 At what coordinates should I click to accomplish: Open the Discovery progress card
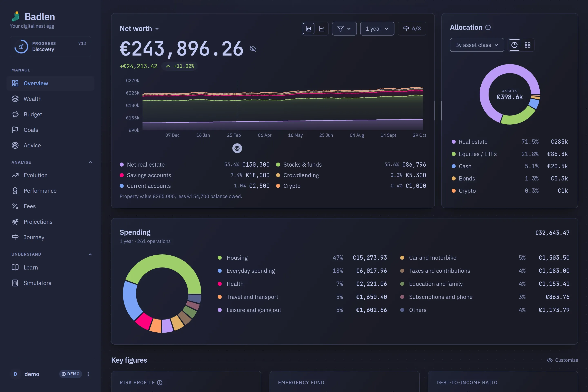point(50,47)
